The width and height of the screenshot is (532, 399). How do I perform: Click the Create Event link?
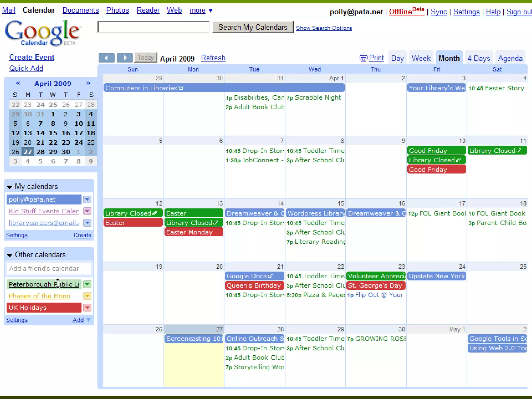pyautogui.click(x=32, y=57)
